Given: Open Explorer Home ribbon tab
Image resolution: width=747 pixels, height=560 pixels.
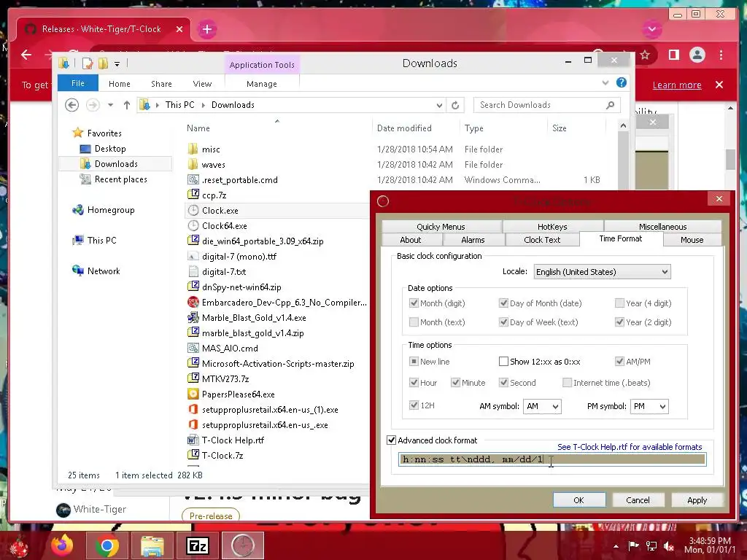Looking at the screenshot, I should click(x=120, y=84).
